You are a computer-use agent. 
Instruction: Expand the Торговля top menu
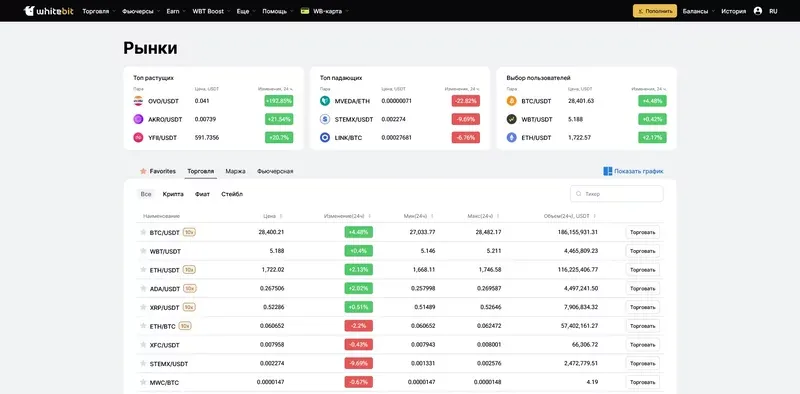tap(99, 11)
